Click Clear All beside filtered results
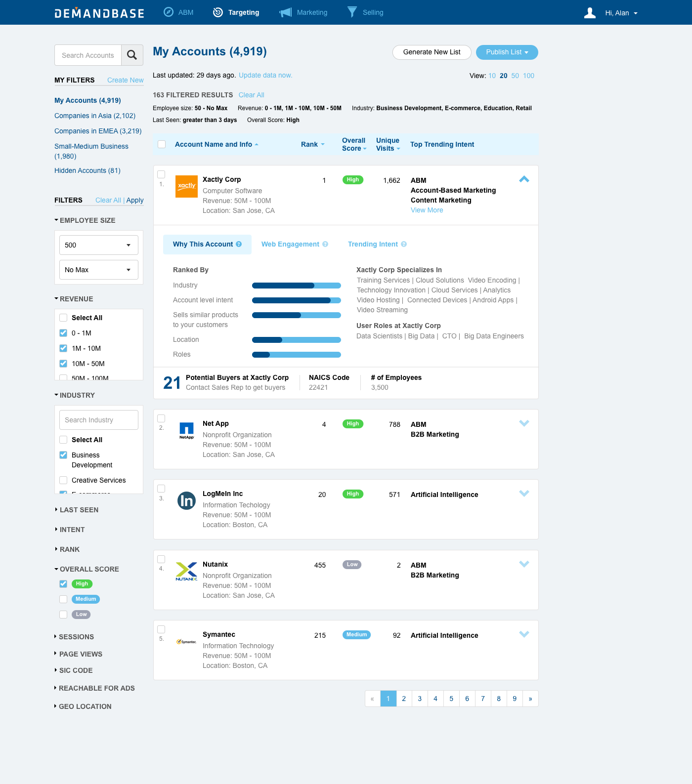 251,95
